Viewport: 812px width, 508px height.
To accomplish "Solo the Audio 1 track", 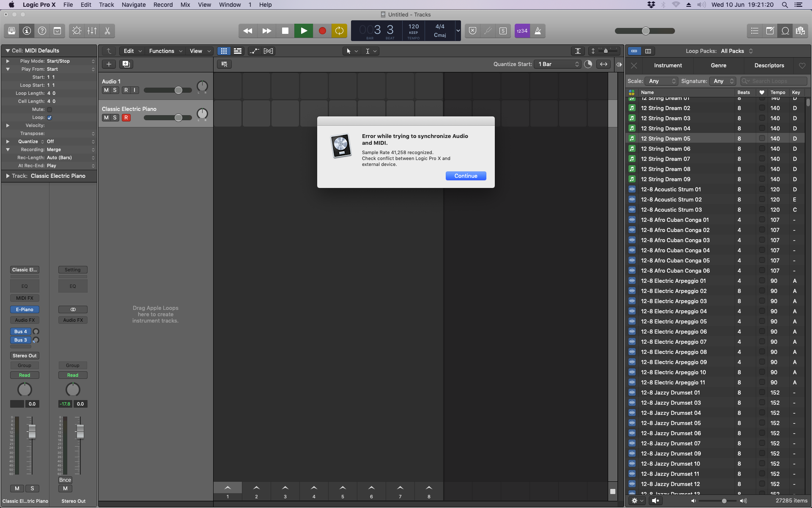I will (115, 90).
